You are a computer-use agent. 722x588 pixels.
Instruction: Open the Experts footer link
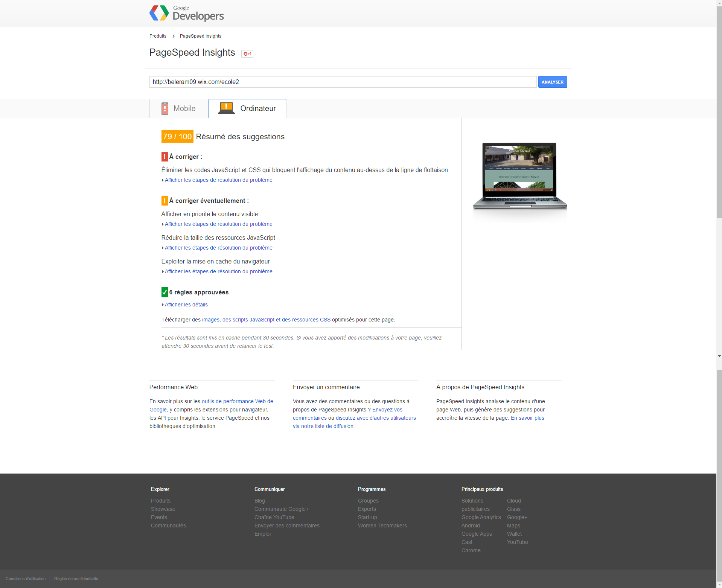[367, 509]
